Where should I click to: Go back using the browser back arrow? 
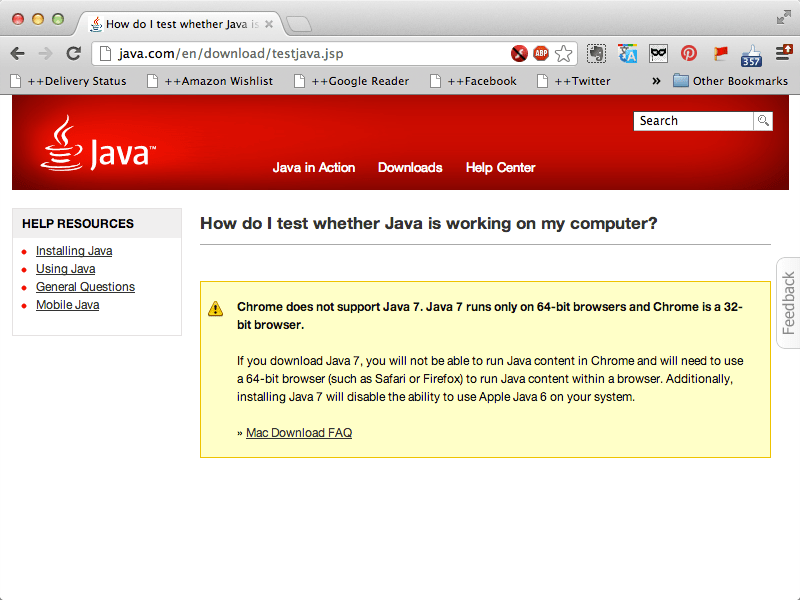point(17,54)
